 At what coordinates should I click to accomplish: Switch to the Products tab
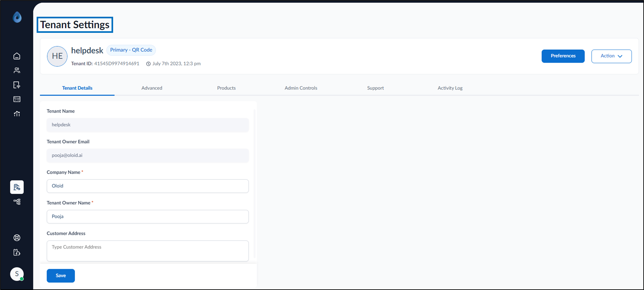click(226, 88)
